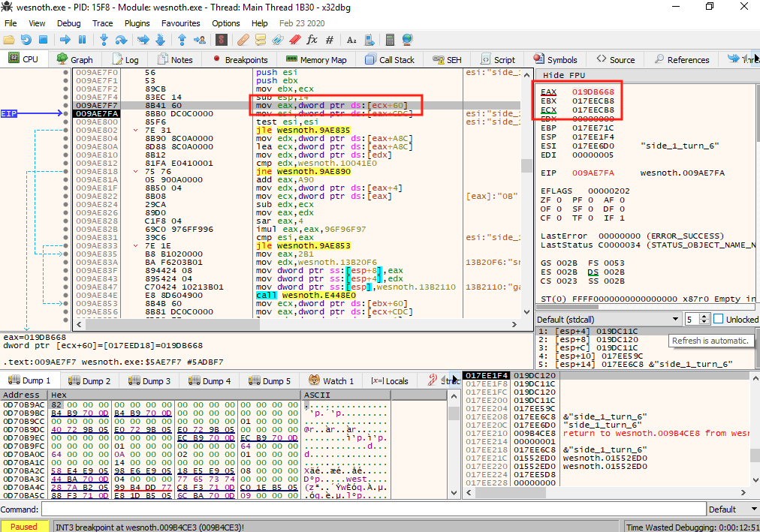The width and height of the screenshot is (760, 532).
Task: Open comments with the yellow speech bubbles icon
Action: (x=261, y=40)
